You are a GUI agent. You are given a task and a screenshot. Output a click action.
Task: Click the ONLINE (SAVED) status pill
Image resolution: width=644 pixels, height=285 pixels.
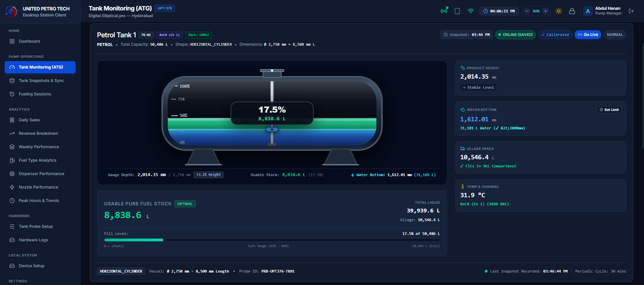515,35
